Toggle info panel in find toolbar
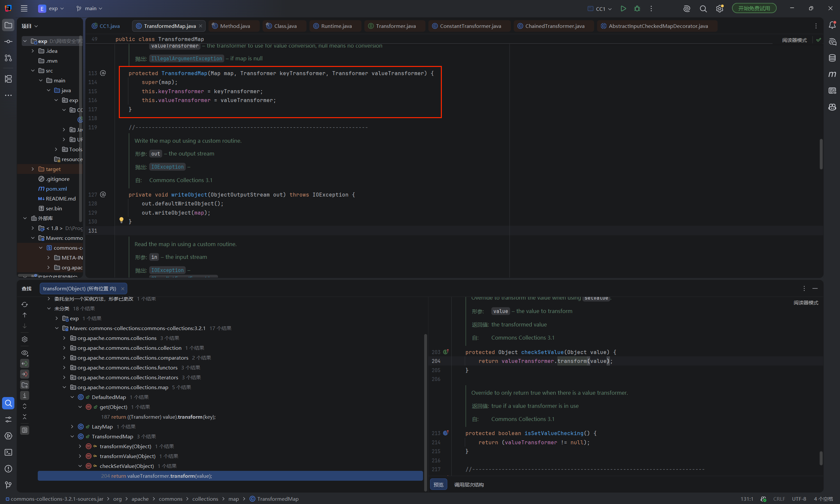The image size is (840, 504). tap(25, 396)
